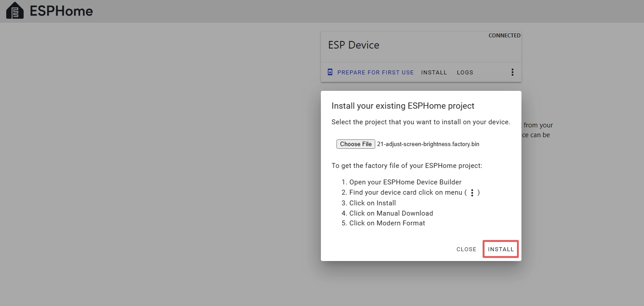This screenshot has height=306, width=644.
Task: Click INSTALL on the ESP Device card
Action: coord(434,72)
